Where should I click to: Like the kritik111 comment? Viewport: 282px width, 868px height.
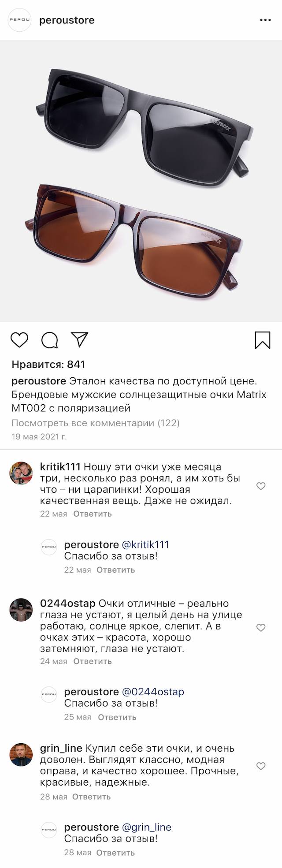point(261,486)
